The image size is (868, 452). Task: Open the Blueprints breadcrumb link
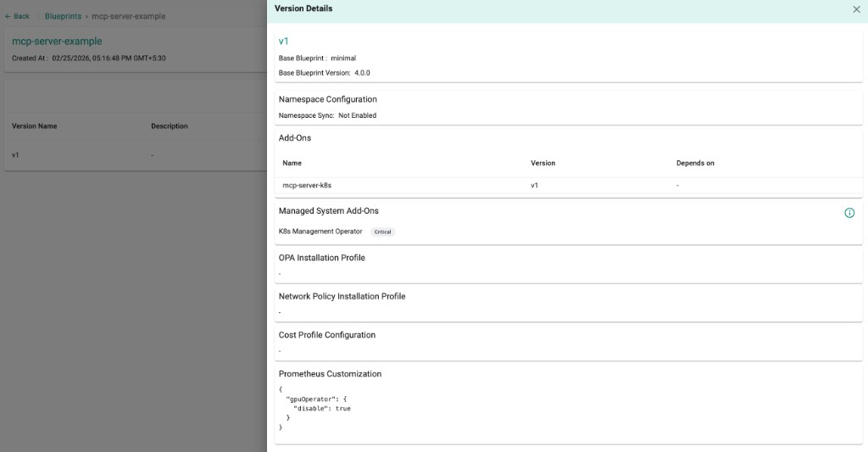click(x=63, y=16)
